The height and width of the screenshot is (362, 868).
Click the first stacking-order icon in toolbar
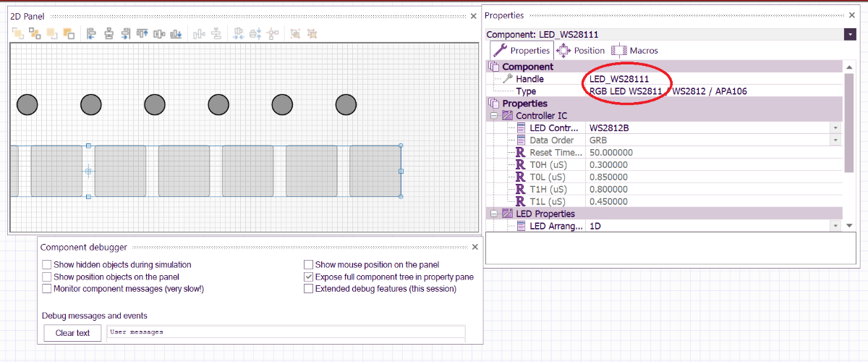point(17,33)
